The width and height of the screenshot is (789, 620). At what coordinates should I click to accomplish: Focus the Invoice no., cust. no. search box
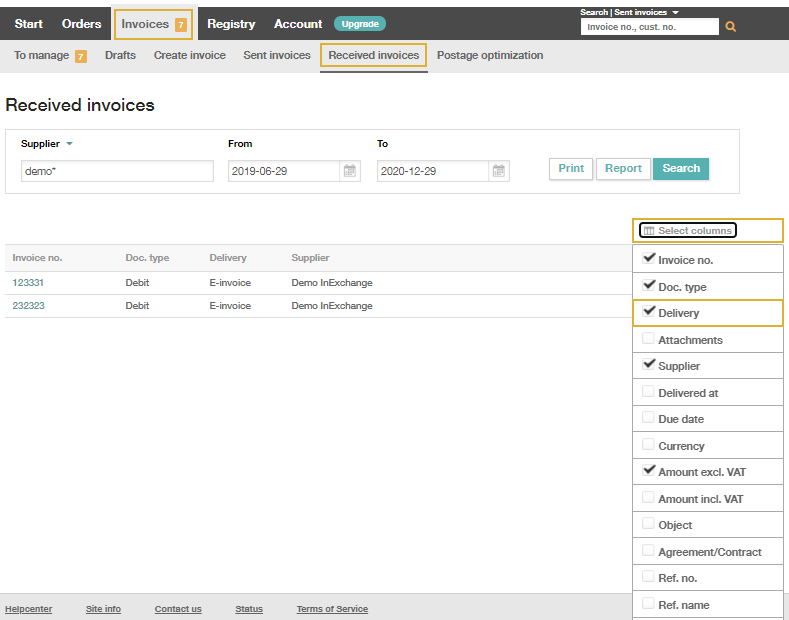(x=650, y=27)
